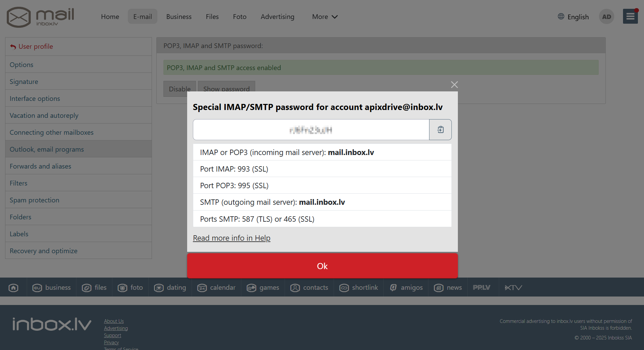Open foto in bottom service bar
This screenshot has height=350, width=644.
tap(130, 288)
